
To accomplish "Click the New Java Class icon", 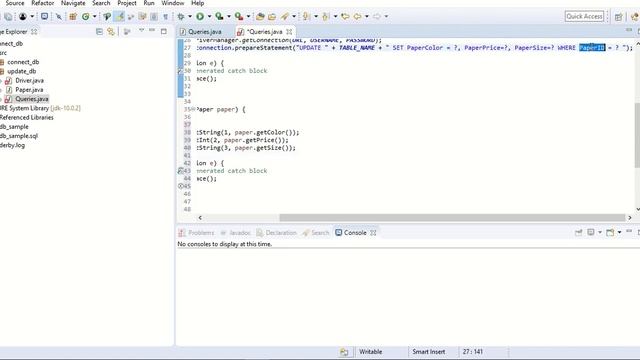I will (x=85, y=16).
